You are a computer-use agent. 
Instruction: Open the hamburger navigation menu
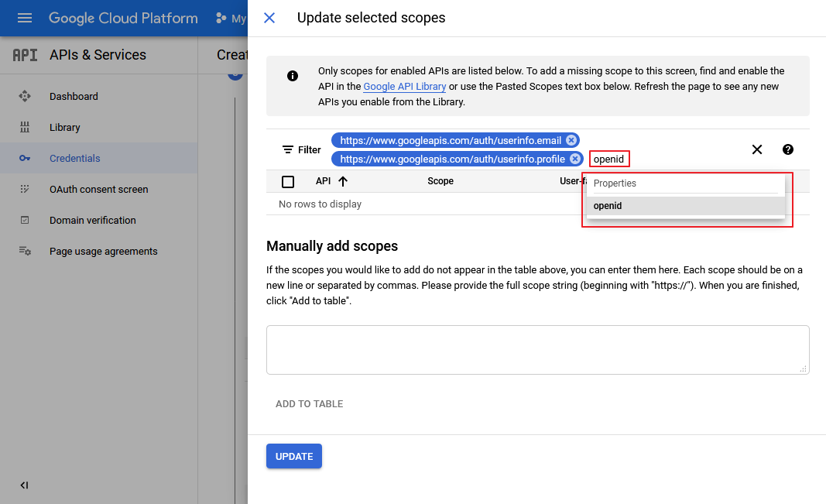(25, 18)
